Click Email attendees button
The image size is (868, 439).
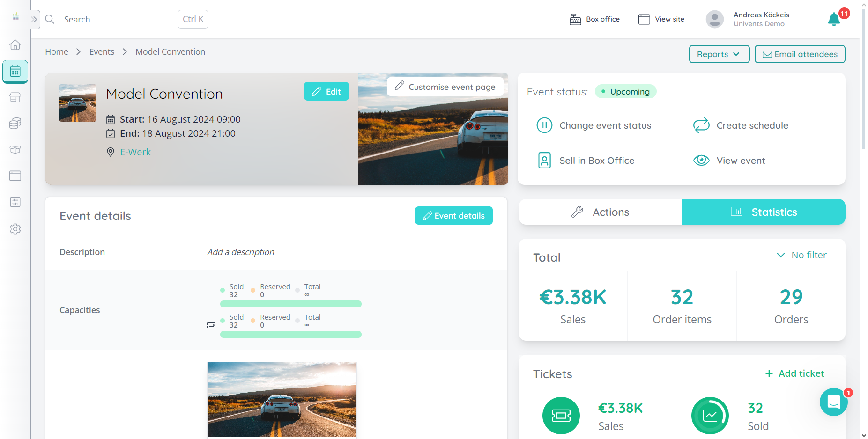click(x=800, y=54)
